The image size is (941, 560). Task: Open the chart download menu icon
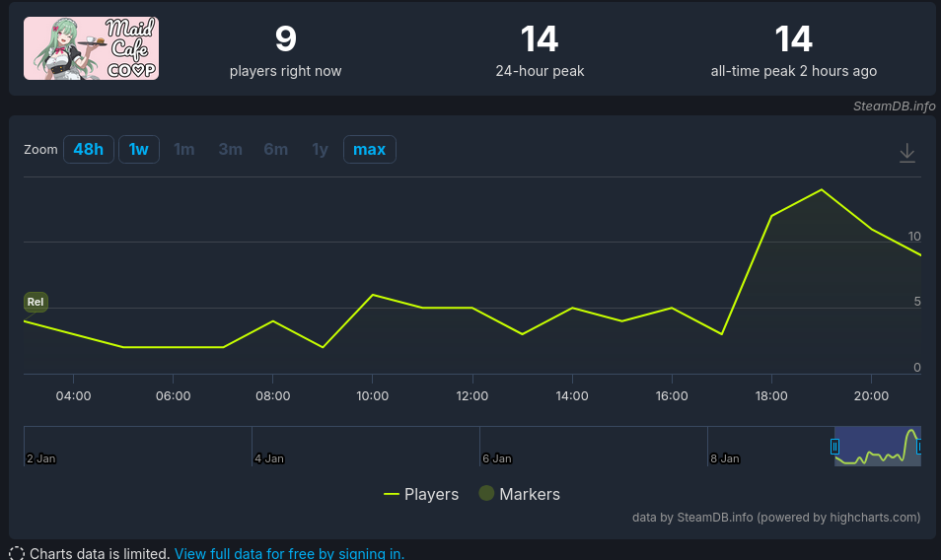[906, 153]
